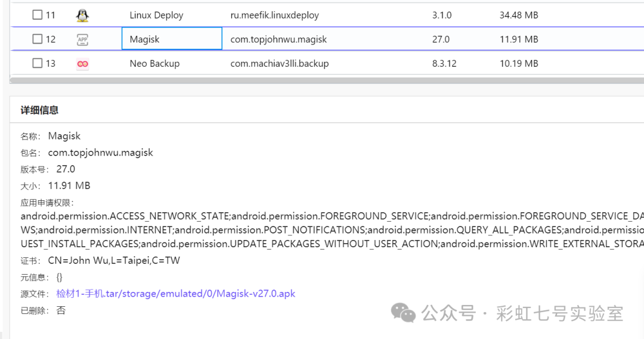Open the Magisk-v27.0.apk source file link

tap(175, 294)
